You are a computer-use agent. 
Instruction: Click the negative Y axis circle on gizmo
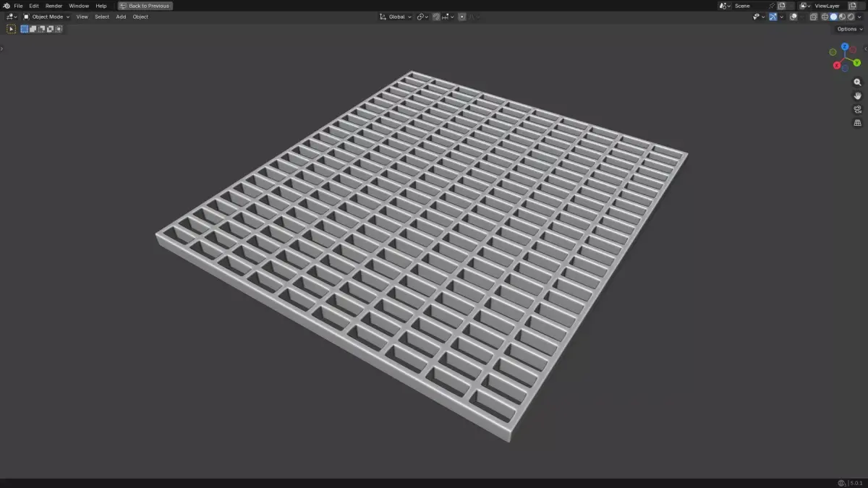tap(833, 52)
